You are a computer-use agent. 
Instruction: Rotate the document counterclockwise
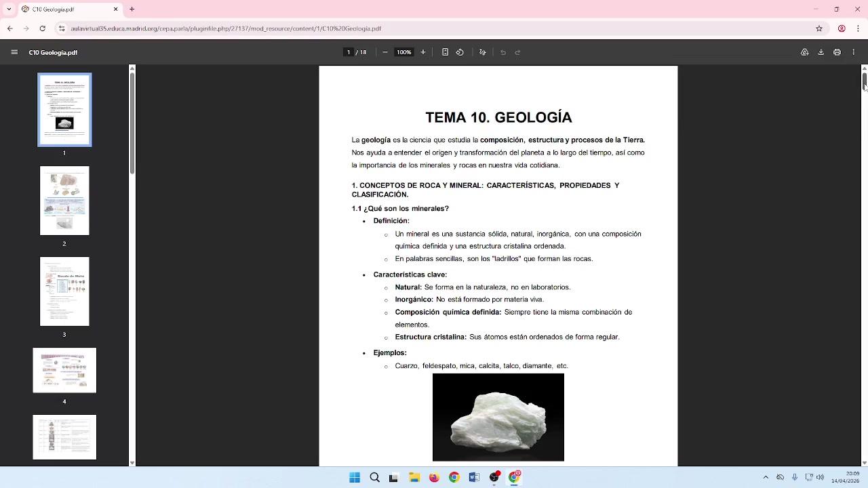460,52
